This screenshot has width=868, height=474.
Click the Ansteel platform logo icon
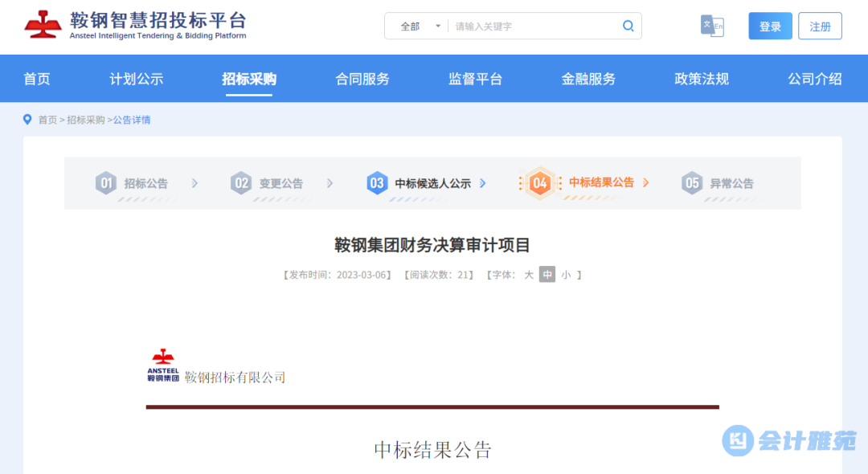pos(43,24)
